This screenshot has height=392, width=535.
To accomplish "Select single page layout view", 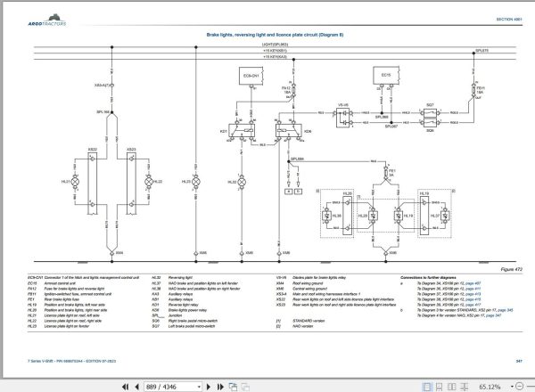I will [426, 387].
